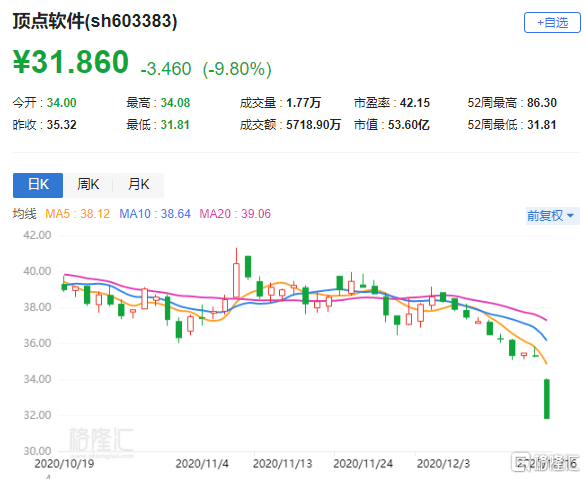Viewport: 586px width, 479px height.
Task: Click the percent change (-9.80%)
Action: (x=237, y=69)
